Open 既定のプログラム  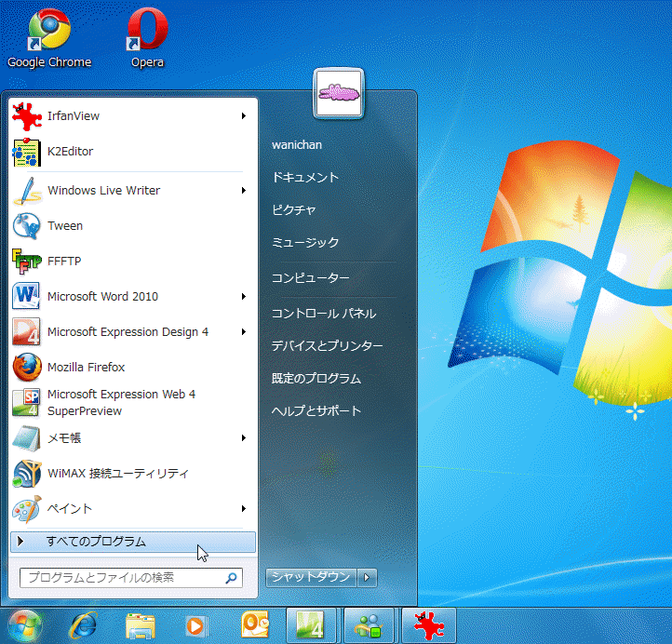[x=316, y=379]
